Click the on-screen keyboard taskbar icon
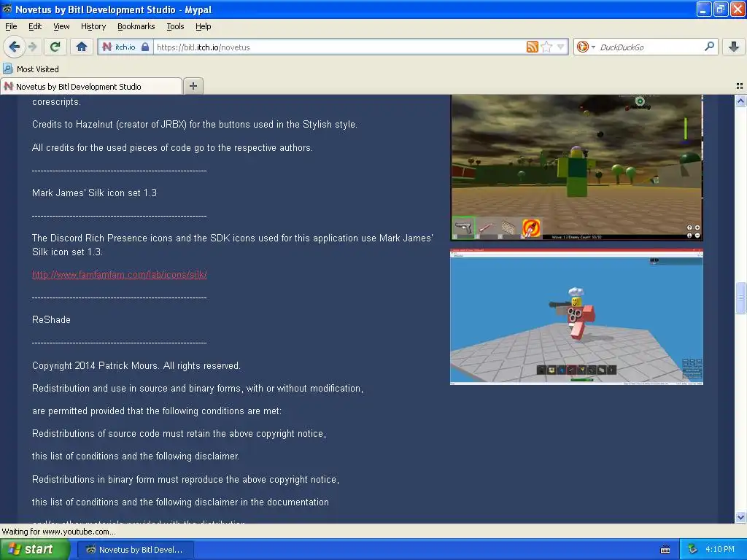The width and height of the screenshot is (747, 560). (x=665, y=550)
